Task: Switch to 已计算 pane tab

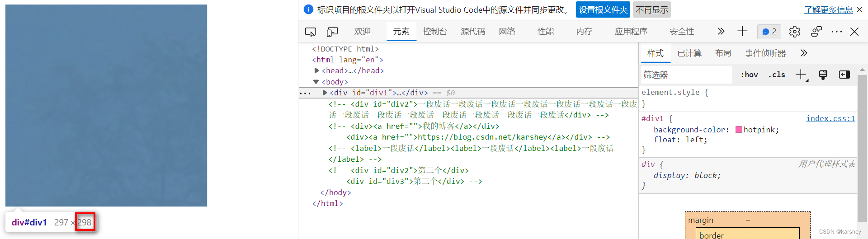Action: click(689, 53)
